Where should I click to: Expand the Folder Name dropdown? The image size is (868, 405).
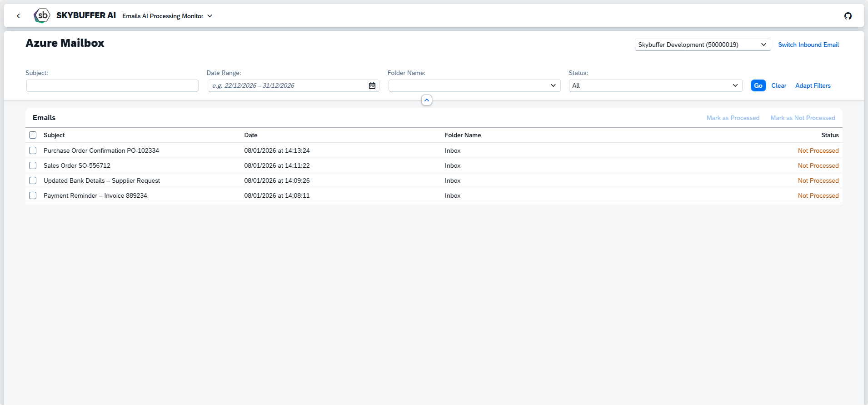click(553, 85)
